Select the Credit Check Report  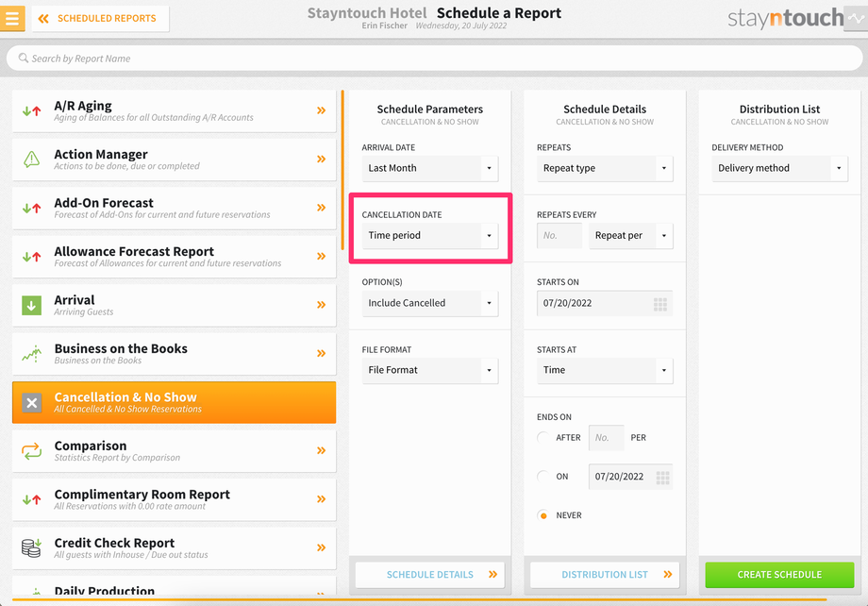coord(174,547)
